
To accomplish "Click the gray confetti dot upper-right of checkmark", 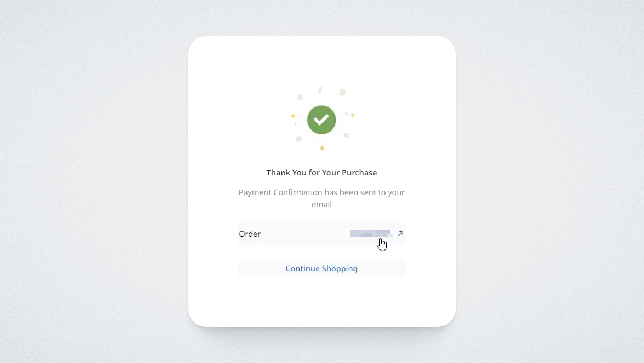I will point(342,93).
